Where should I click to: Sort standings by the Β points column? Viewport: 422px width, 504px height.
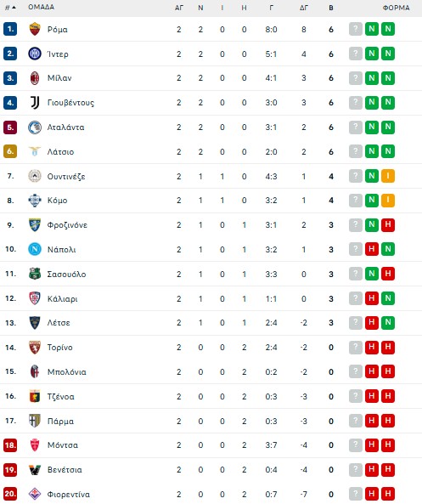[331, 8]
